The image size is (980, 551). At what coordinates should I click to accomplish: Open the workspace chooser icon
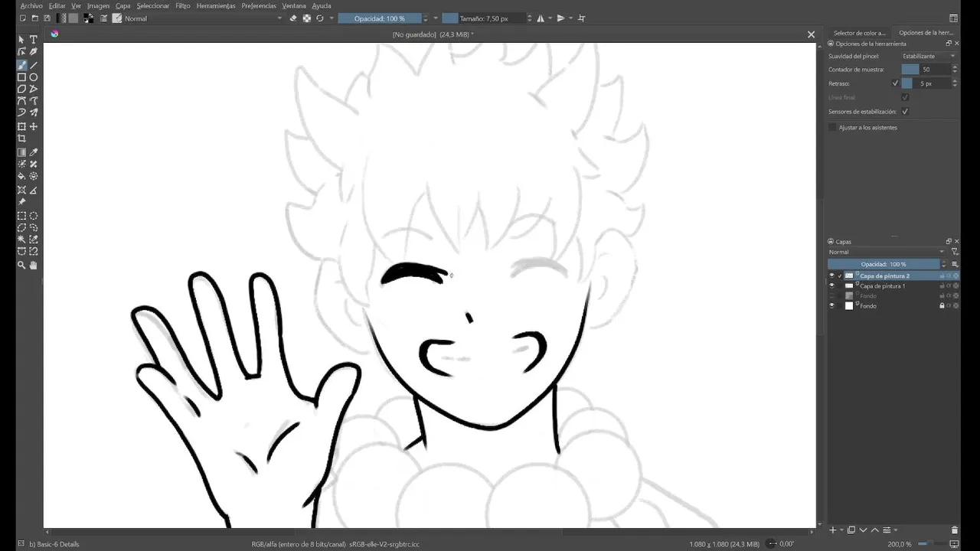pos(953,18)
